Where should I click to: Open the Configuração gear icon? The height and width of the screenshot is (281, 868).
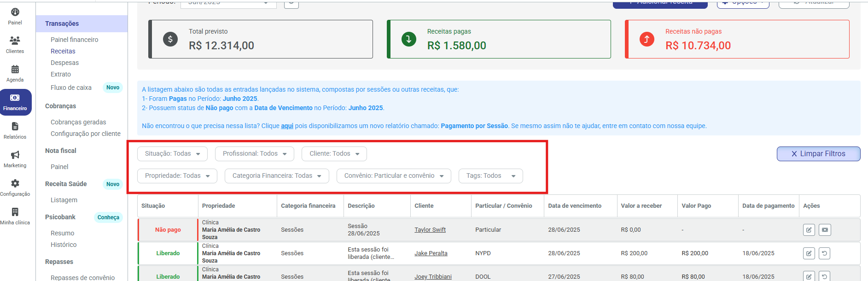(x=15, y=183)
